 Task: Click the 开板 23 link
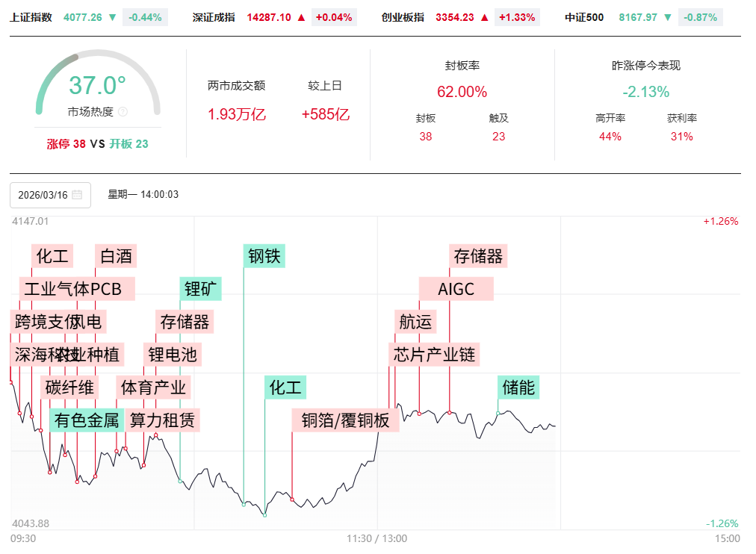pos(128,144)
